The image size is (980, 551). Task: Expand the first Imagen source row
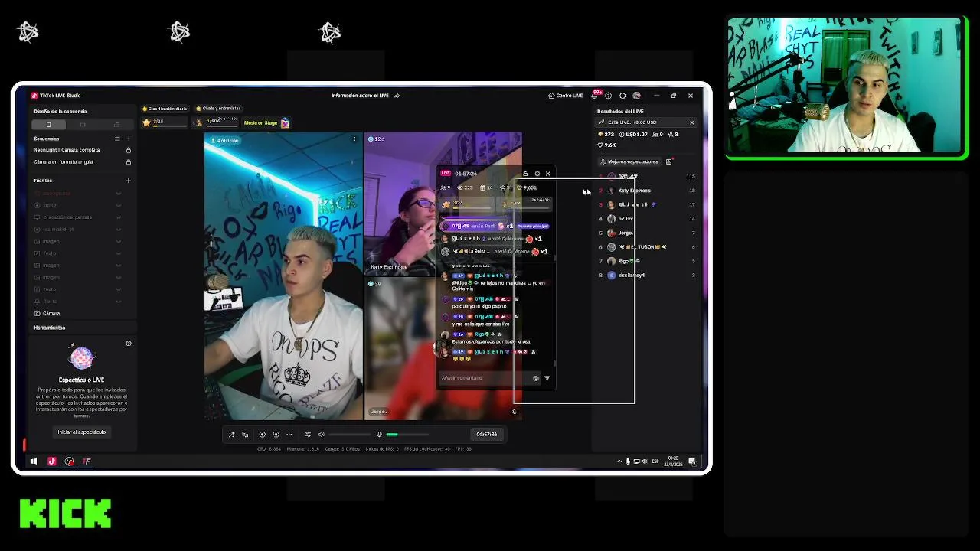point(118,241)
